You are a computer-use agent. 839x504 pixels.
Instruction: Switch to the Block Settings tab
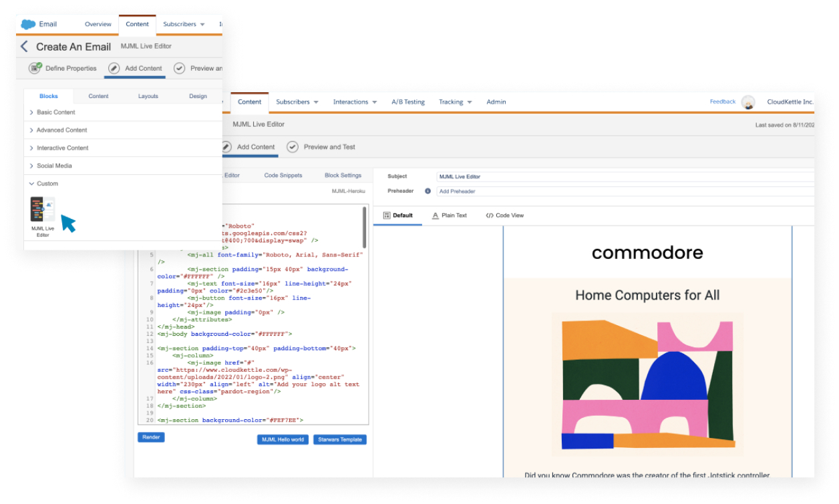[343, 176]
